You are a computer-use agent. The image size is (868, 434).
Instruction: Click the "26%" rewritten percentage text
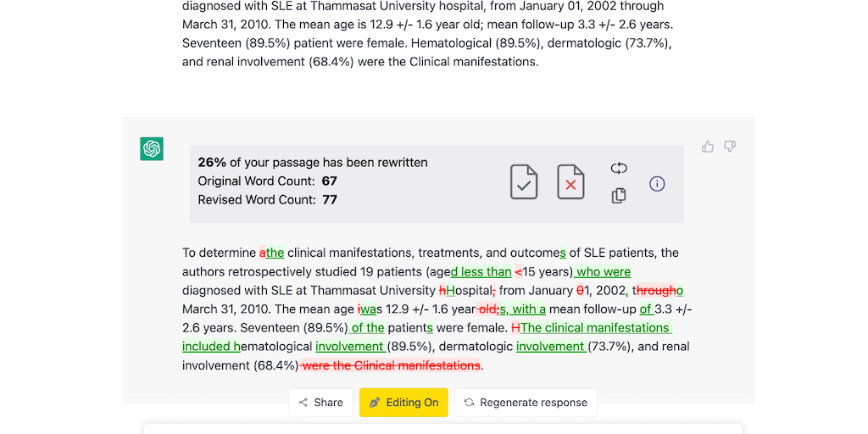point(212,162)
